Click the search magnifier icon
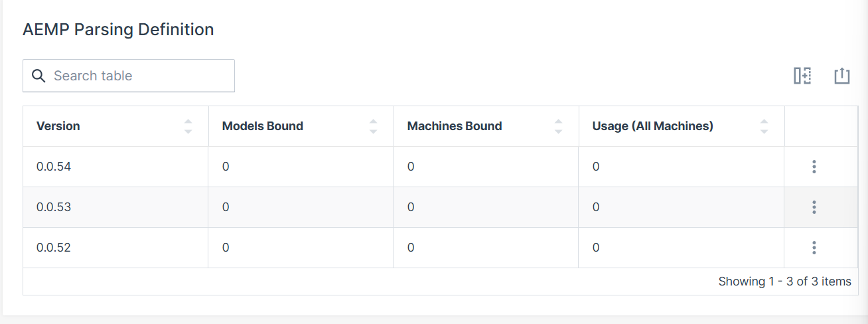Screen dimensions: 868x324 pos(38,76)
